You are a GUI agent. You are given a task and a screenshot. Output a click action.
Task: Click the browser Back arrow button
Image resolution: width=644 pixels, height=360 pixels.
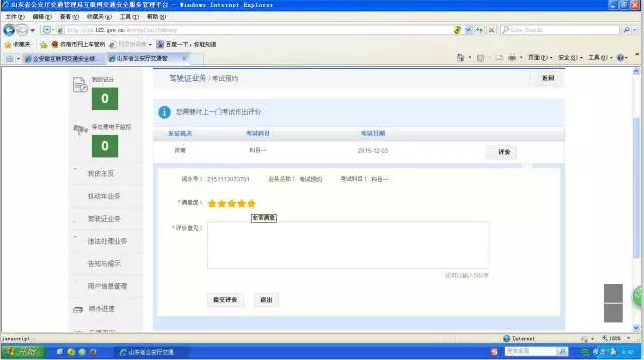coord(9,30)
